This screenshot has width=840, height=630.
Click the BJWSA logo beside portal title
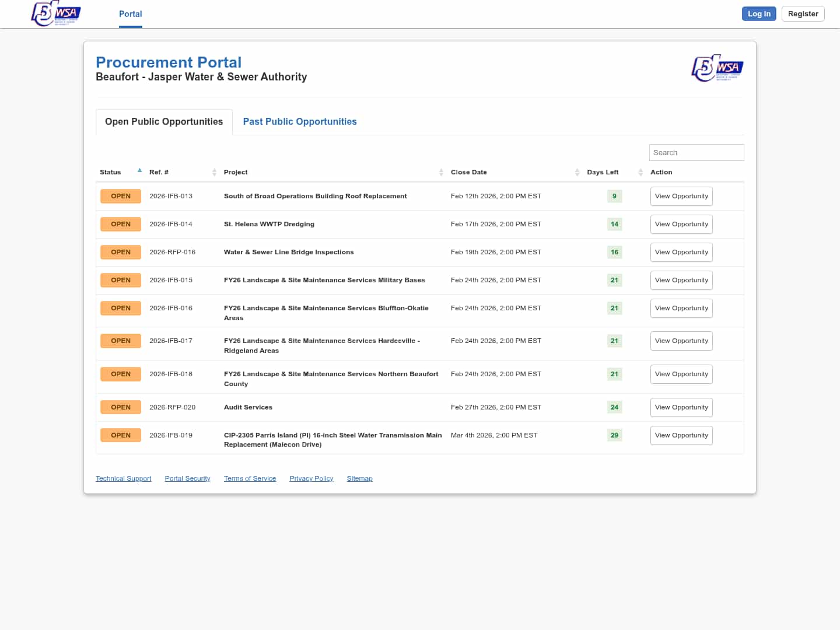[x=717, y=68]
